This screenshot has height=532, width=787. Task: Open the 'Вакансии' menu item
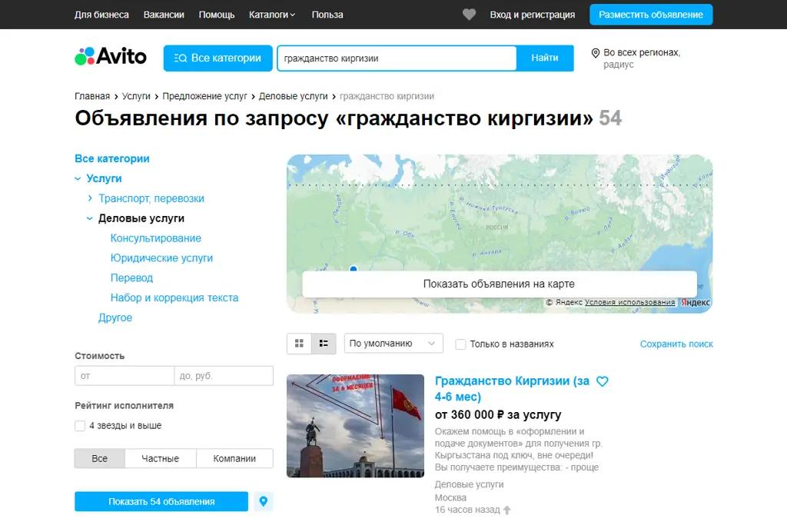click(x=164, y=14)
